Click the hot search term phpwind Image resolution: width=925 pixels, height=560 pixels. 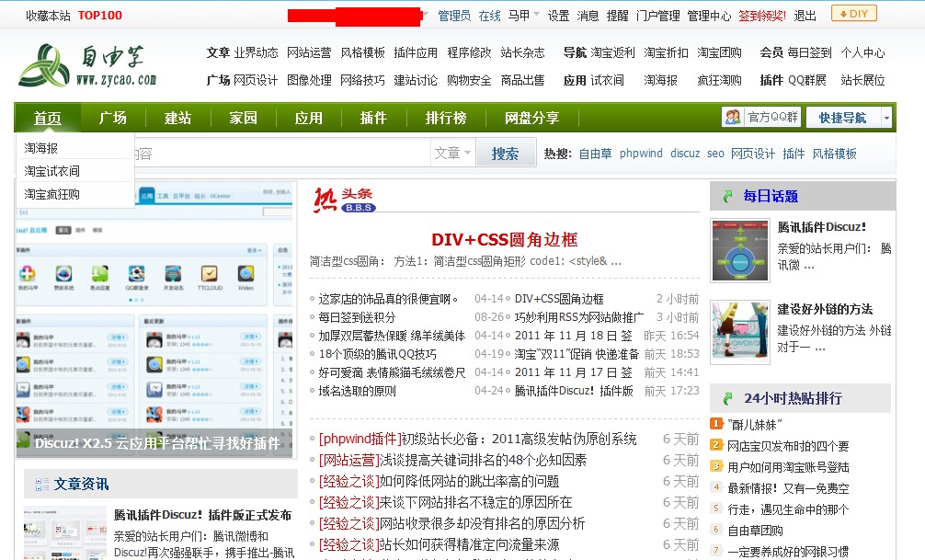pos(641,154)
